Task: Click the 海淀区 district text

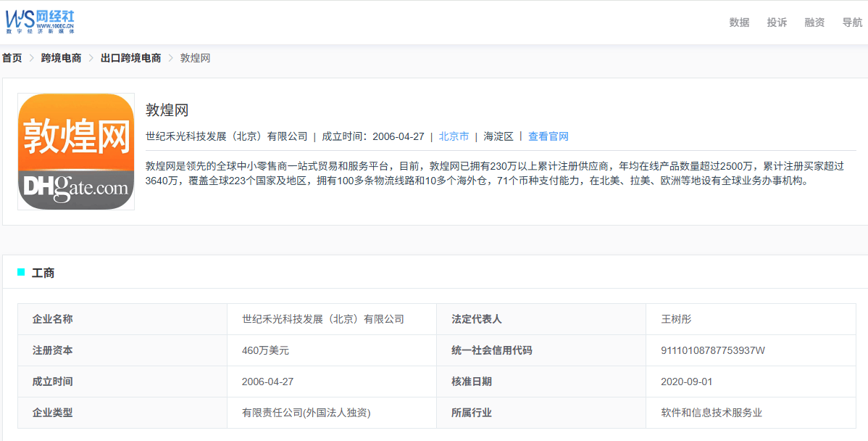Action: [x=498, y=136]
